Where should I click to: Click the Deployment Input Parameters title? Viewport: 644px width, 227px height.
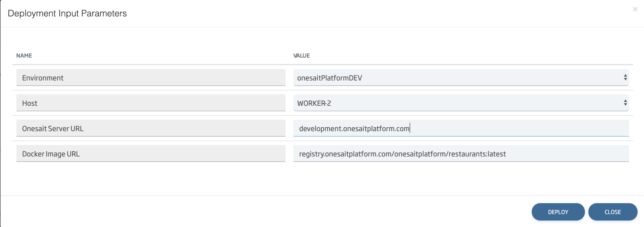click(x=67, y=14)
